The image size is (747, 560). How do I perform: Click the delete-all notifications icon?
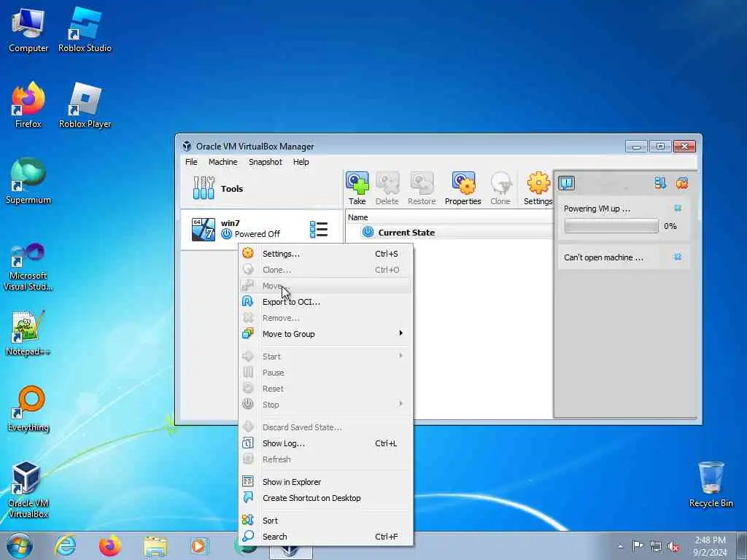click(x=682, y=183)
